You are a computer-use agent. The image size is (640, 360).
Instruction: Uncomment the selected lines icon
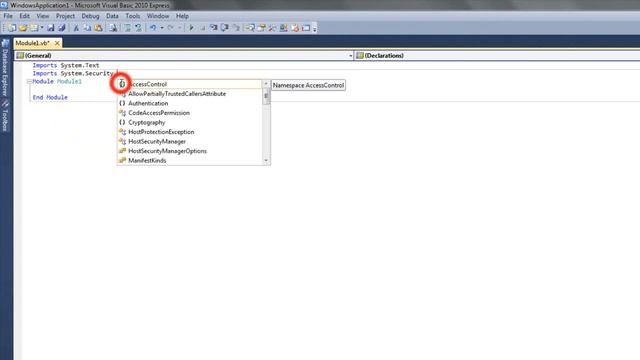(x=138, y=28)
